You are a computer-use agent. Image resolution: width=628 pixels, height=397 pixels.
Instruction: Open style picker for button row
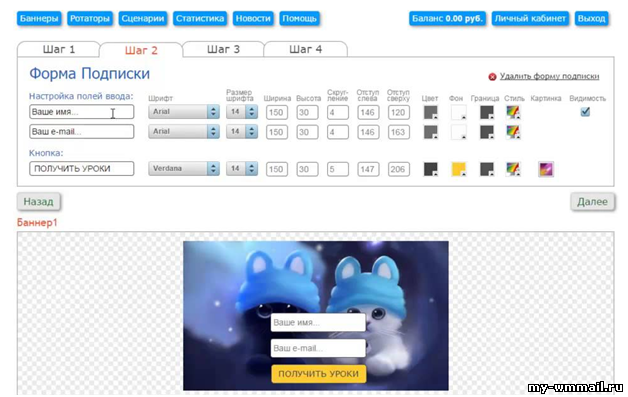pyautogui.click(x=513, y=169)
